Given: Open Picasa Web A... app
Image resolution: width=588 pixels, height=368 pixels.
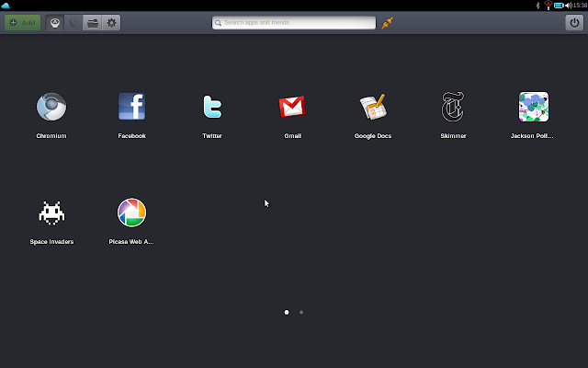Looking at the screenshot, I should (131, 213).
